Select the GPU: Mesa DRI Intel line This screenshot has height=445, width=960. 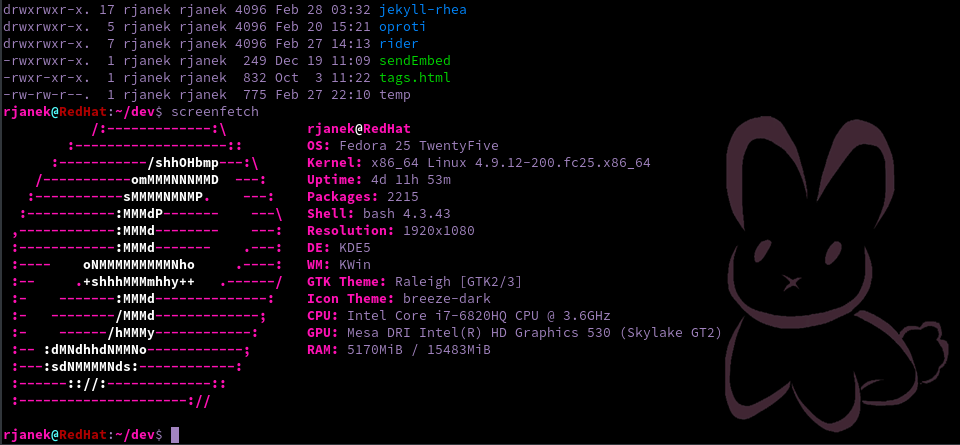pyautogui.click(x=515, y=333)
